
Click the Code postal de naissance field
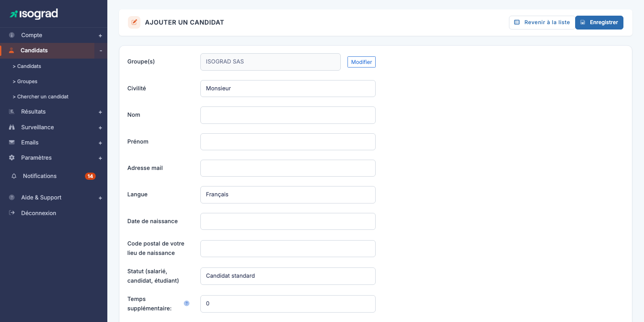[x=288, y=249]
